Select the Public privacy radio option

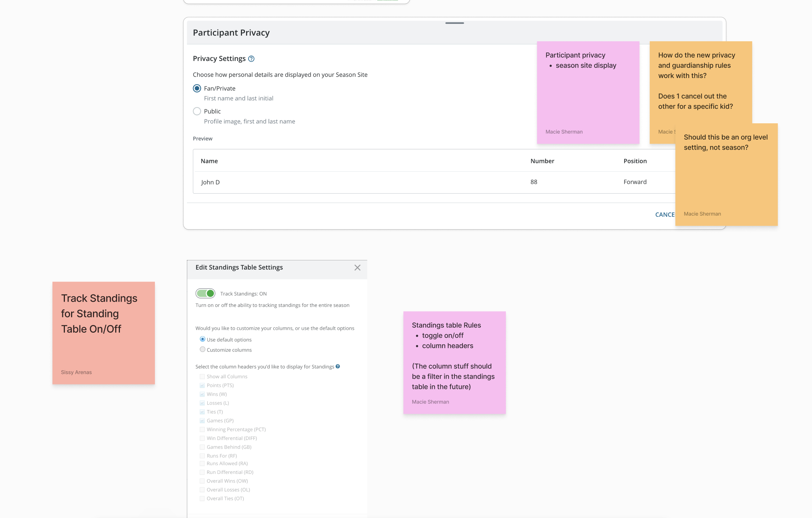click(x=197, y=111)
